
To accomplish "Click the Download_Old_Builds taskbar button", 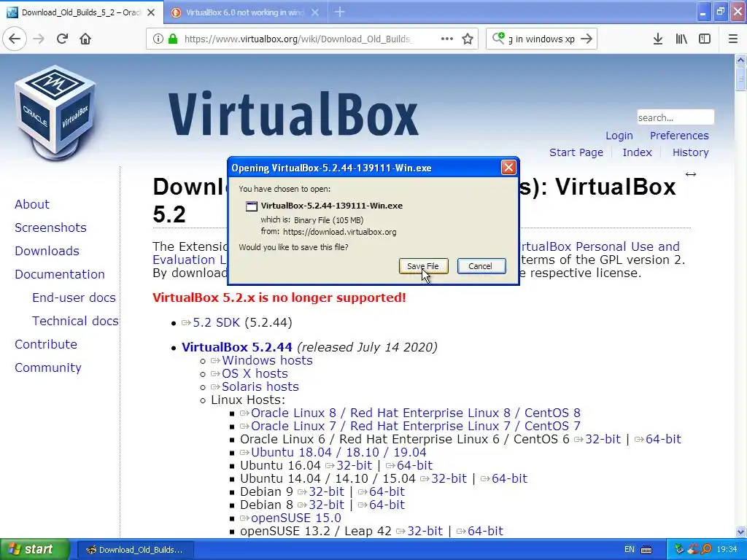I will [x=134, y=550].
